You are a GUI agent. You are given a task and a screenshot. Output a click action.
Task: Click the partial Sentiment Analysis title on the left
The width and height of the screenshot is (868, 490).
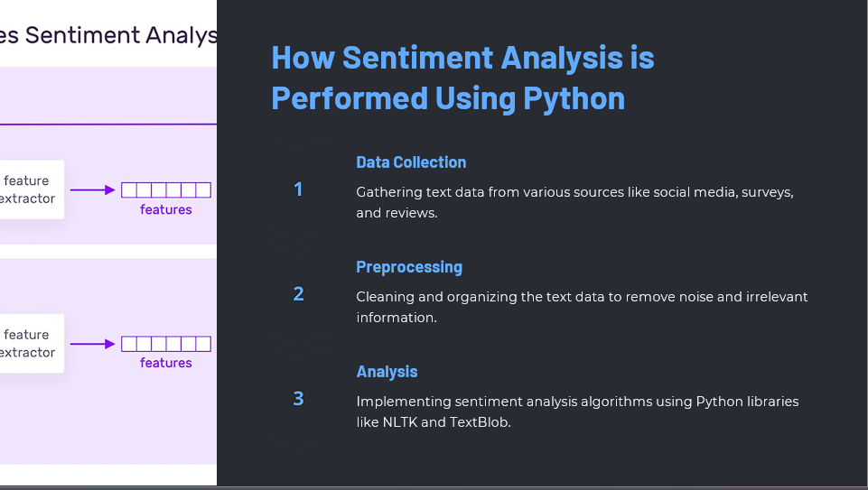tap(108, 36)
